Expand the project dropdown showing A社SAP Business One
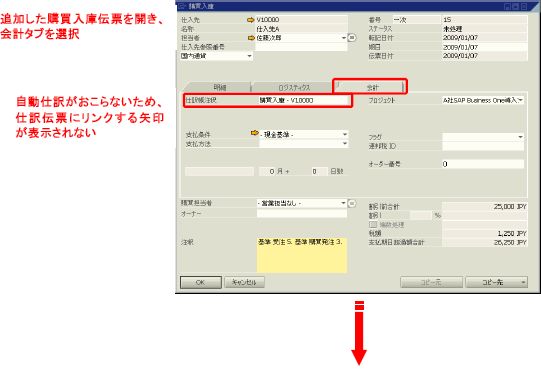 [520, 100]
